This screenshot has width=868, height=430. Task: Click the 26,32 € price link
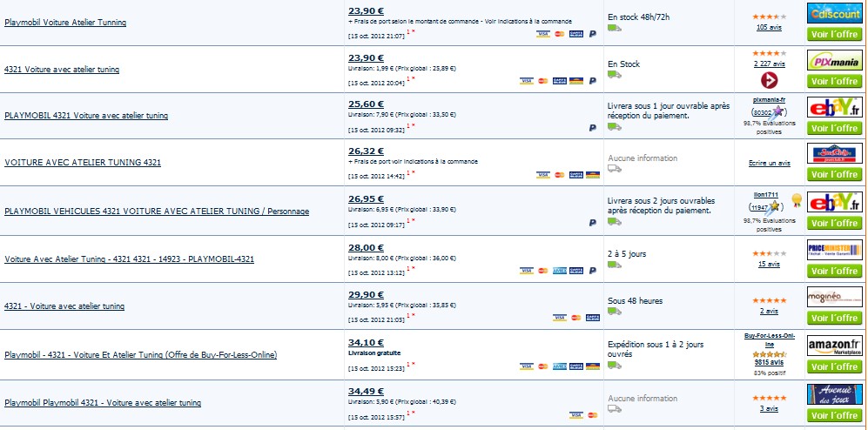366,151
